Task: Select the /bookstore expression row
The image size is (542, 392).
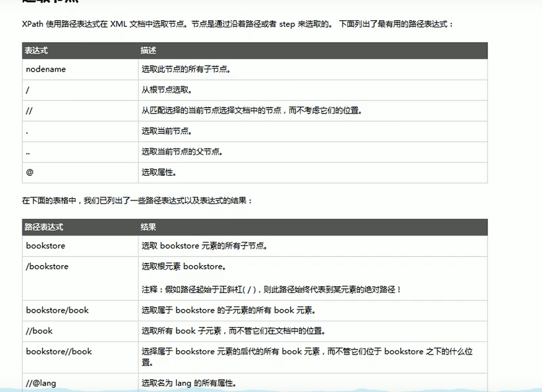Action: [x=47, y=266]
